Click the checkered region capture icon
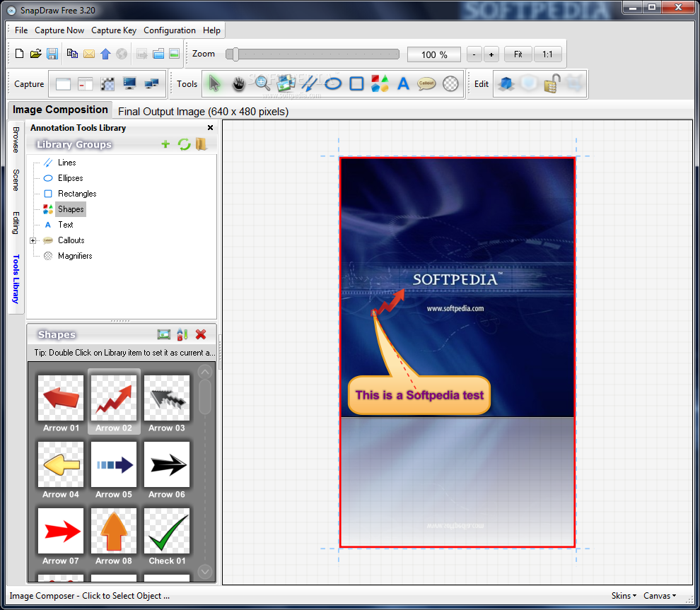This screenshot has height=610, width=700. pos(107,84)
